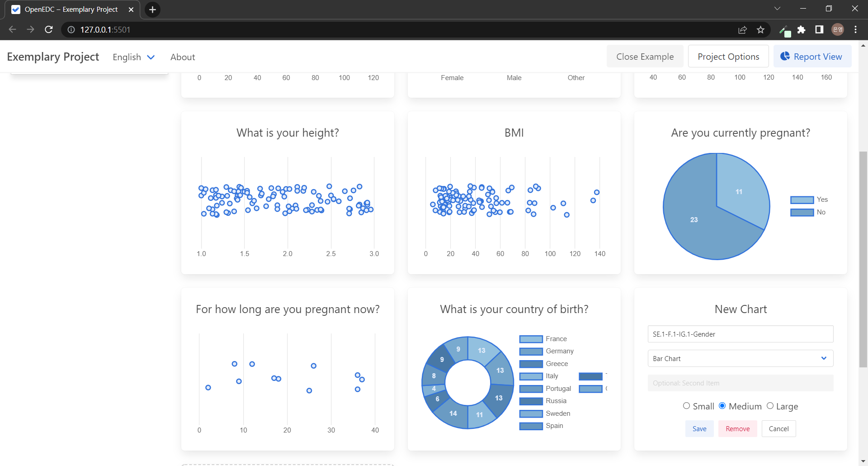Toggle France legend in country chart
The image size is (868, 466).
[543, 339]
